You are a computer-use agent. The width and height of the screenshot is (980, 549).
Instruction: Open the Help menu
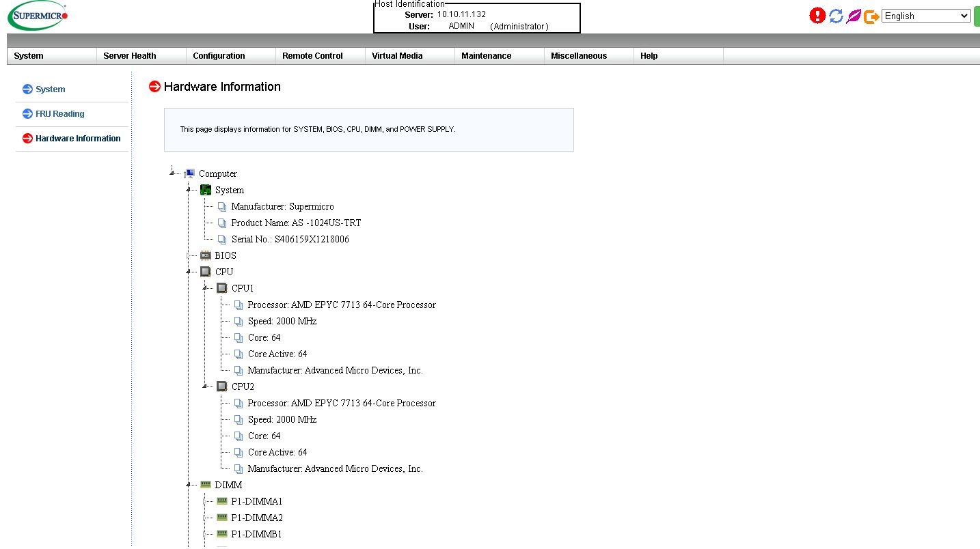coord(679,56)
